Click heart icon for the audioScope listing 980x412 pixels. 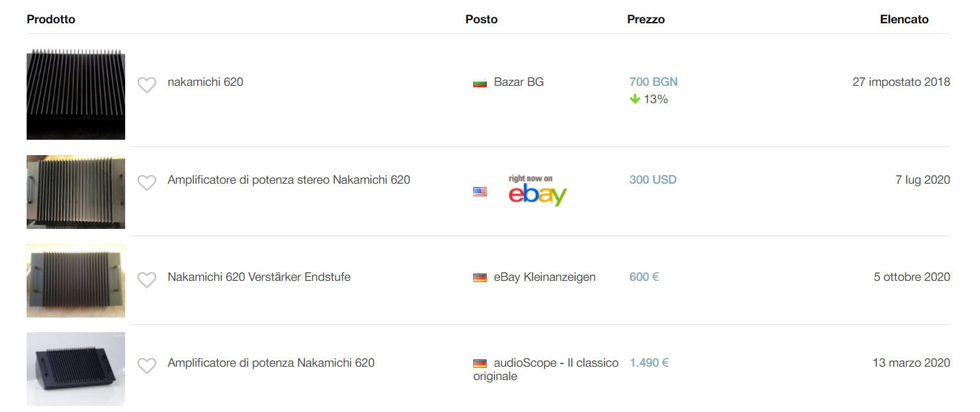(146, 365)
